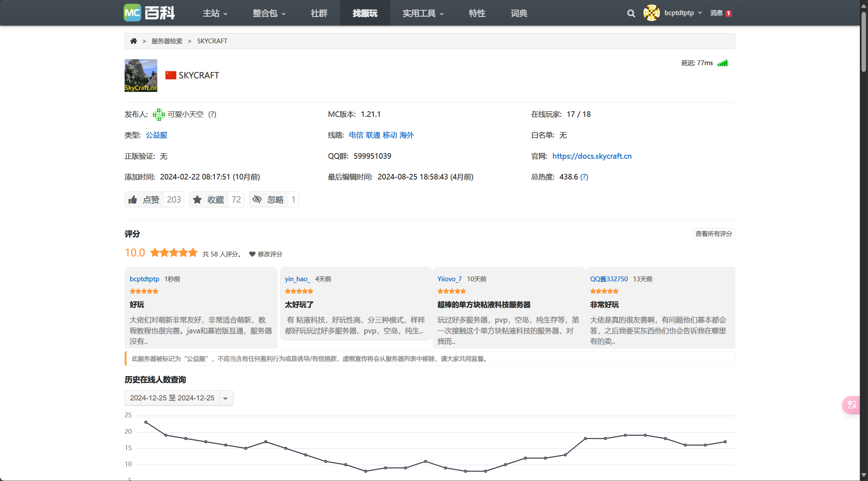Click the 海外 line link
868x481 pixels.
(x=407, y=135)
